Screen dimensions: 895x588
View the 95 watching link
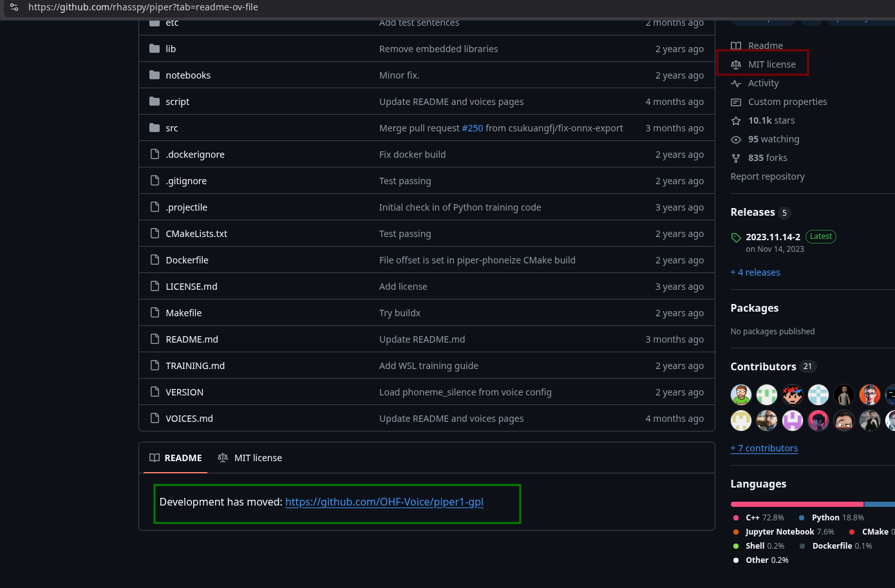tap(774, 139)
